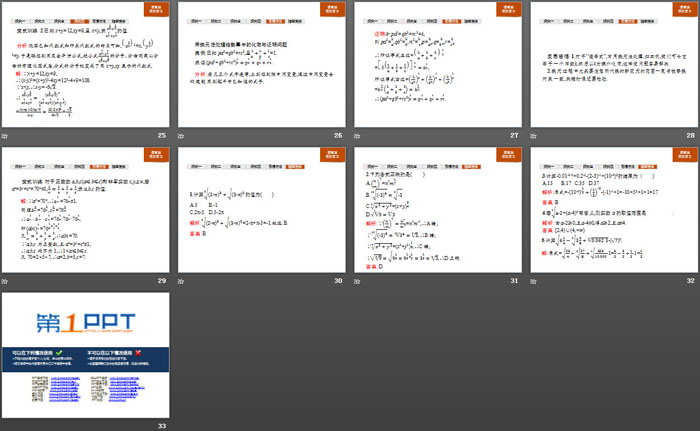The image size is (700, 431).
Task: Click the slide number label 27
Action: tap(514, 135)
